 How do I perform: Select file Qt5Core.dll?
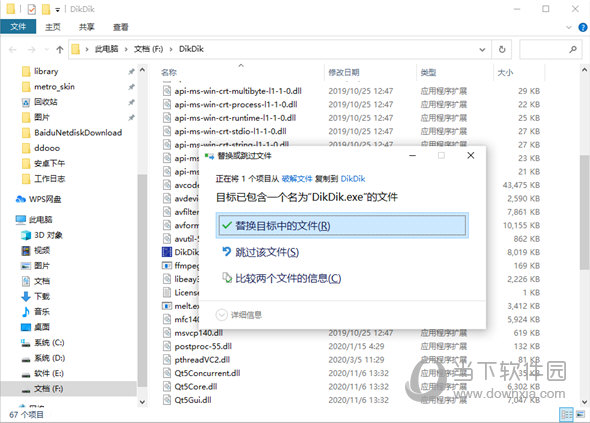pyautogui.click(x=196, y=386)
